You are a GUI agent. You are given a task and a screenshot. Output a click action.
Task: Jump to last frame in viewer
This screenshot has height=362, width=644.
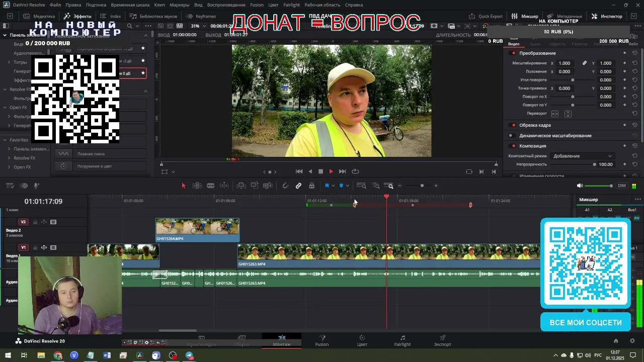point(342,171)
